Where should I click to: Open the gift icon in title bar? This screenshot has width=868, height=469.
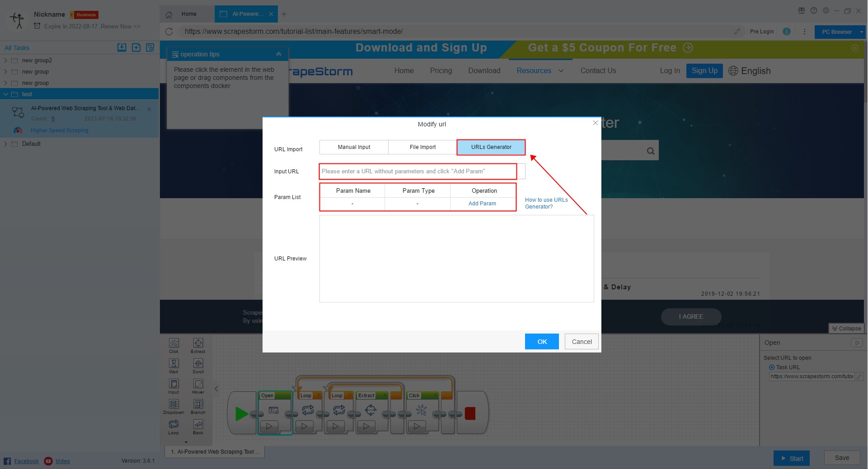802,10
